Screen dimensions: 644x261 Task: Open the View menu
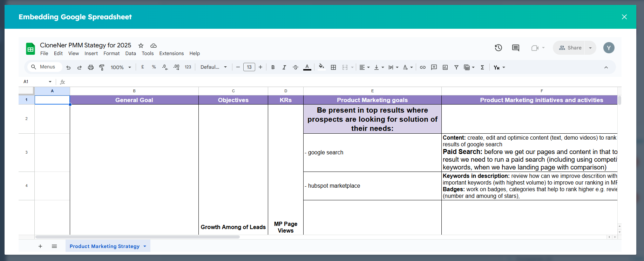coord(74,53)
